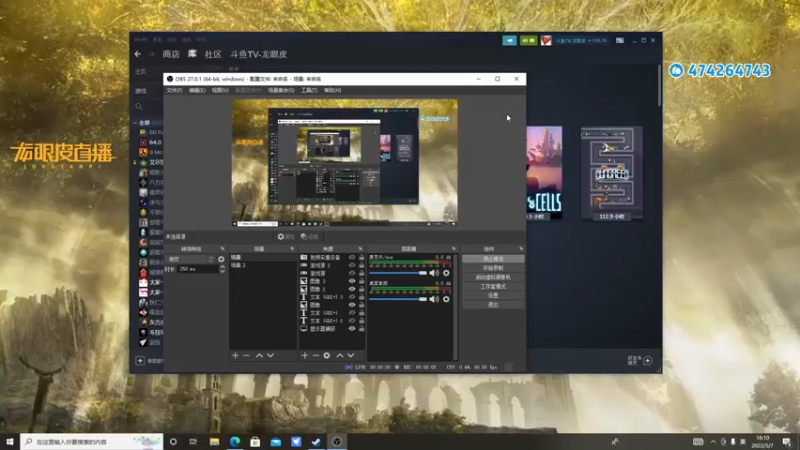Screen dimensions: 800x450
Task: Open the Steam account name dropdown
Action: (582, 40)
